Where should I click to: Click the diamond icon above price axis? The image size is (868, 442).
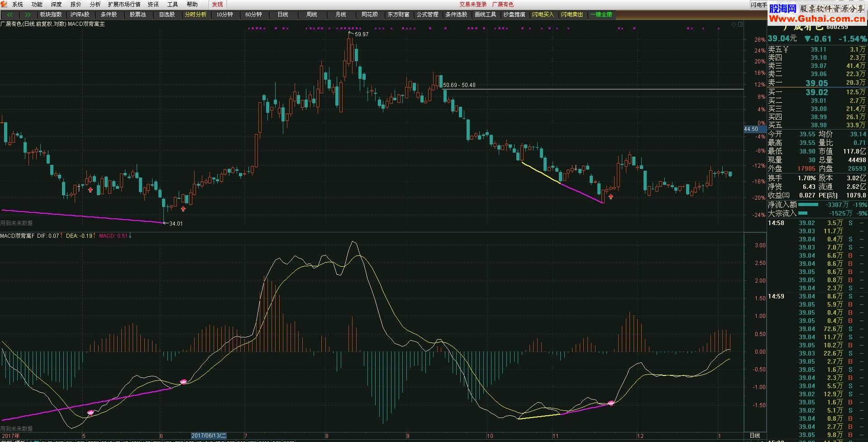click(734, 24)
